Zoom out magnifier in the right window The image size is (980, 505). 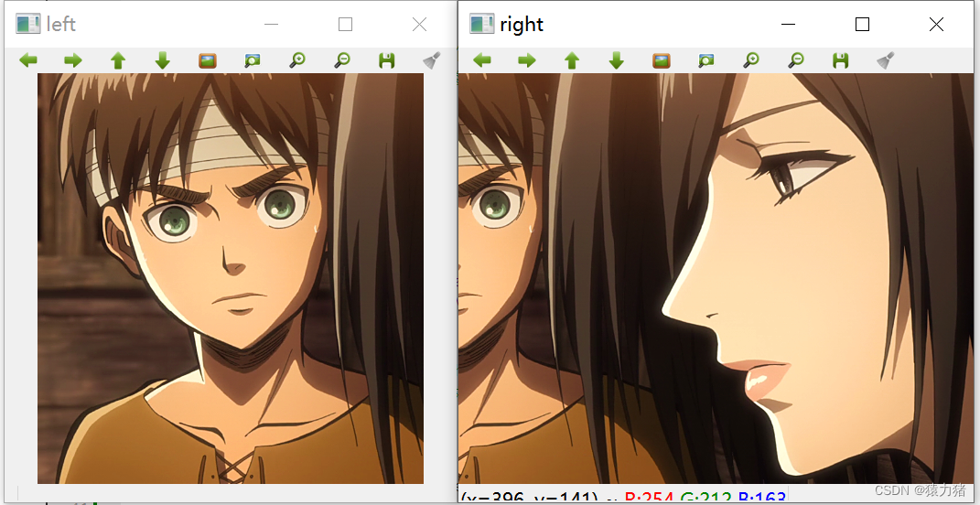[796, 60]
